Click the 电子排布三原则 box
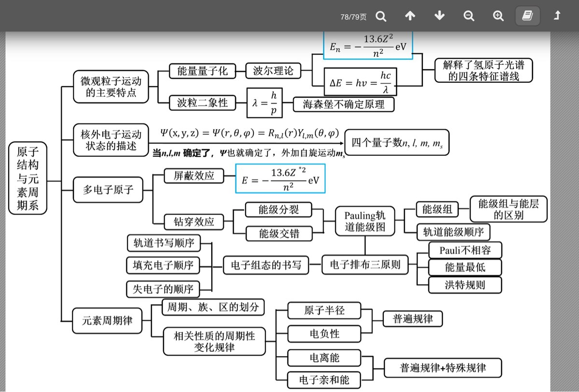Viewport: 579px width, 392px height. tap(365, 265)
